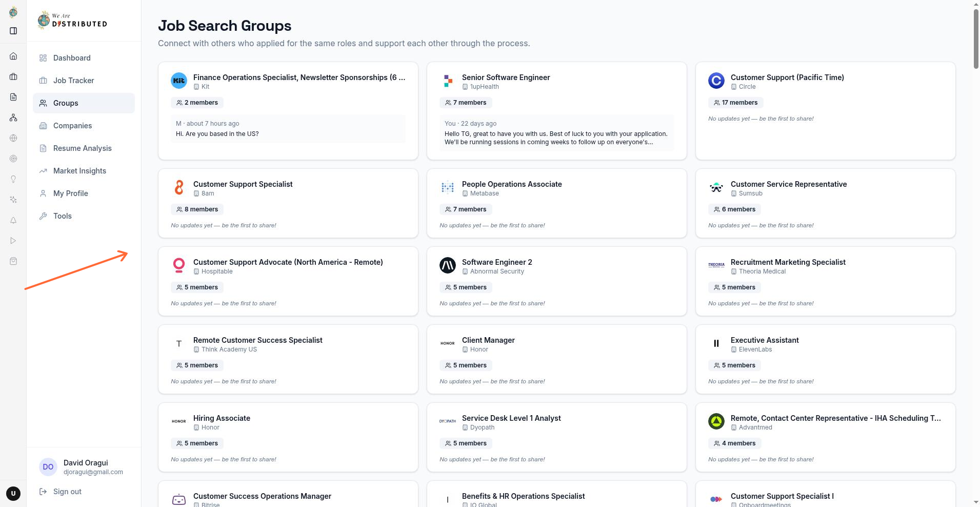Click the Metabase company logo

click(448, 187)
